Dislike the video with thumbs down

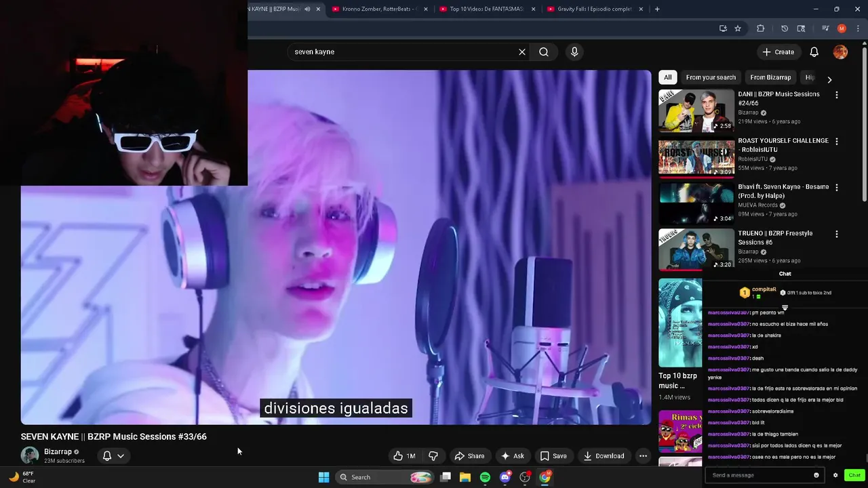pos(433,455)
